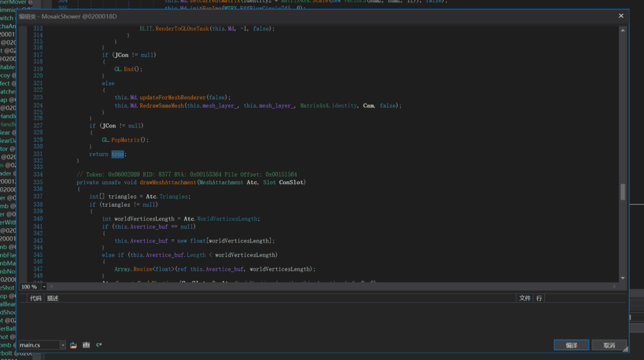Click line number 327 in the gutter
The width and height of the screenshot is (644, 360).
38,126
